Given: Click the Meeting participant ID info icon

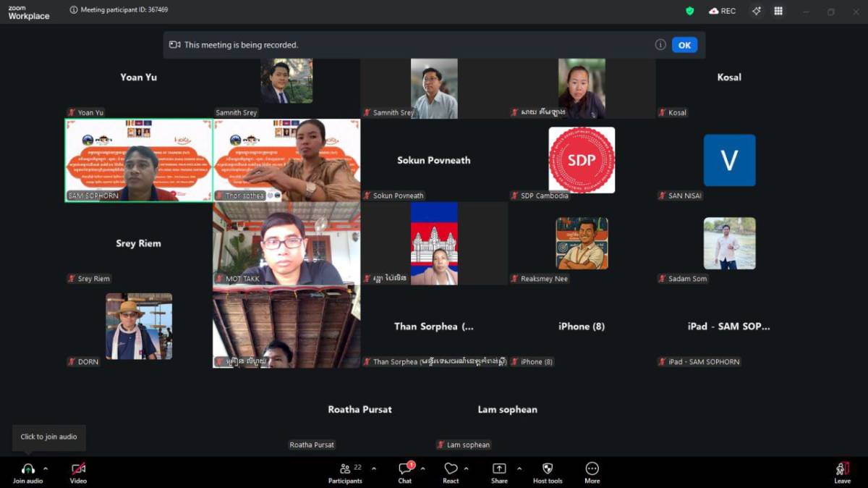Looking at the screenshot, I should pyautogui.click(x=74, y=10).
